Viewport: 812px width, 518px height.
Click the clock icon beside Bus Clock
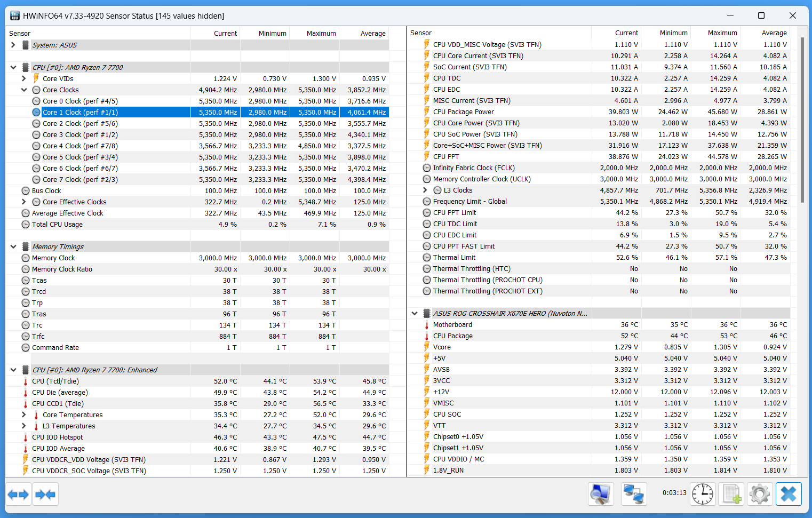(x=26, y=190)
